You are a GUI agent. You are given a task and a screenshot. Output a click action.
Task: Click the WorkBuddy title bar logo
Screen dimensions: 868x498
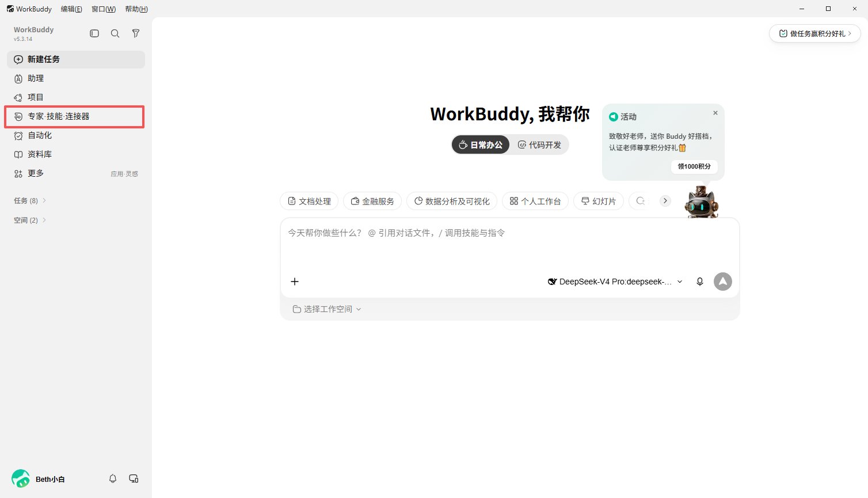click(x=10, y=9)
